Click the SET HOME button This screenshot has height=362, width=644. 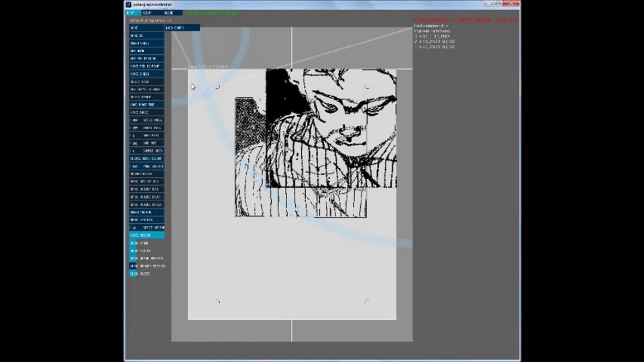pyautogui.click(x=147, y=51)
